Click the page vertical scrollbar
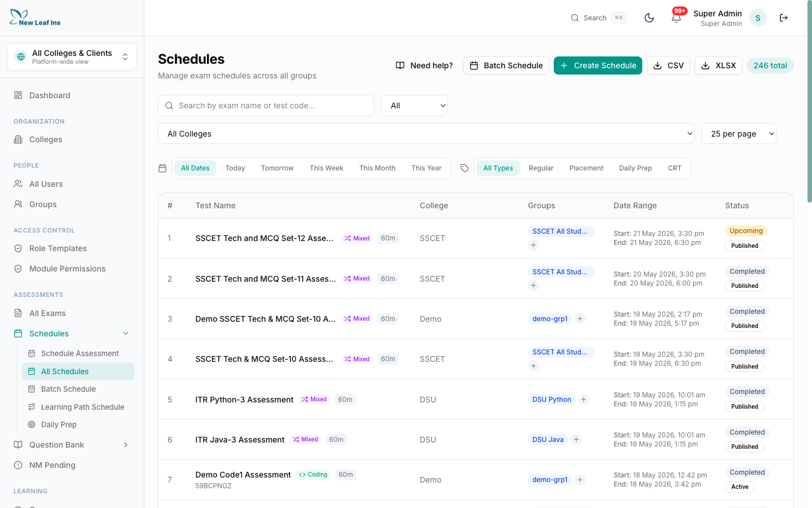This screenshot has width=812, height=508. pos(809,102)
